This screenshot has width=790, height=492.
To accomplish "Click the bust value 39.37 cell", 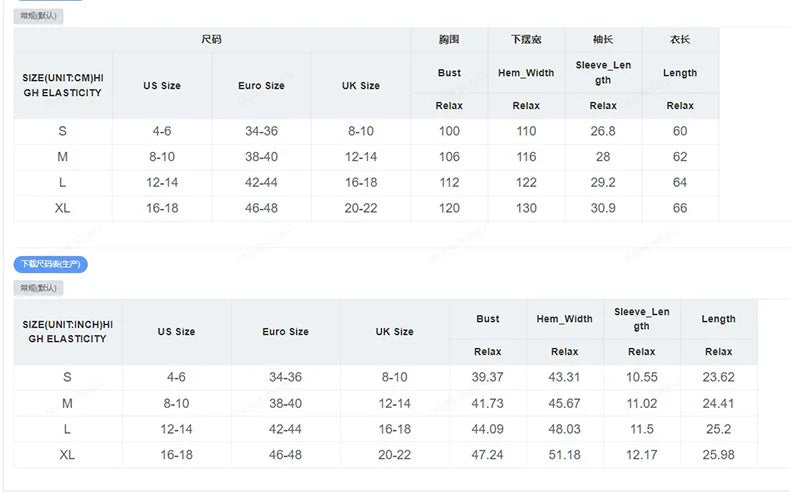I will tap(487, 377).
